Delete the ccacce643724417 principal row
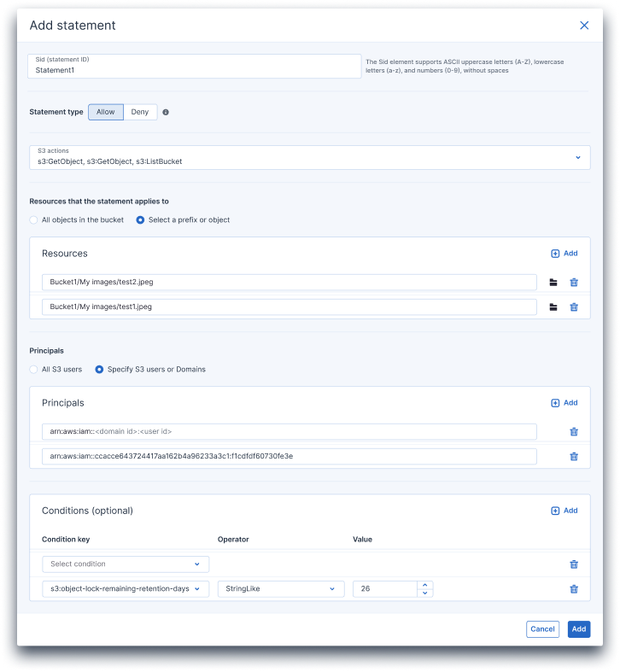The height and width of the screenshot is (672, 620). [x=574, y=457]
